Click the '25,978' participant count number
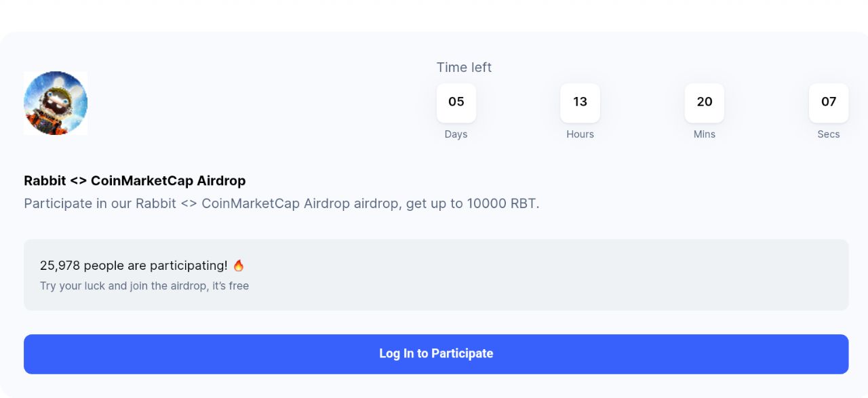Screen dimensions: 868x398 click(60, 265)
